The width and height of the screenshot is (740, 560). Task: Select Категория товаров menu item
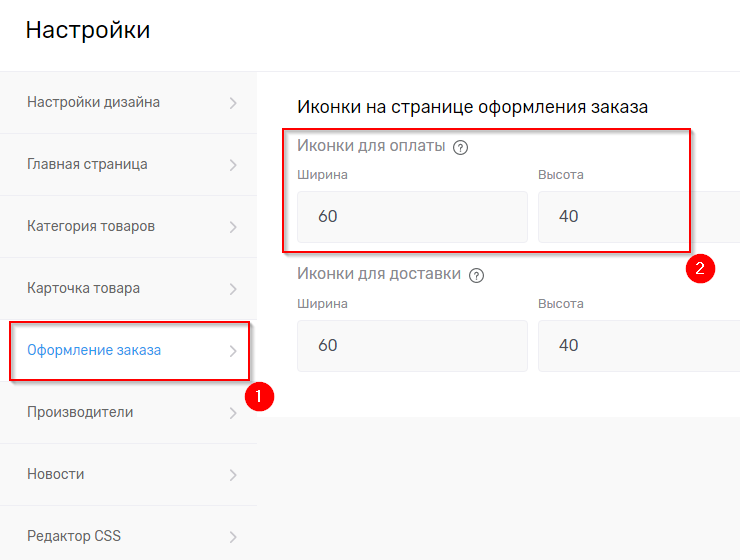[91, 226]
